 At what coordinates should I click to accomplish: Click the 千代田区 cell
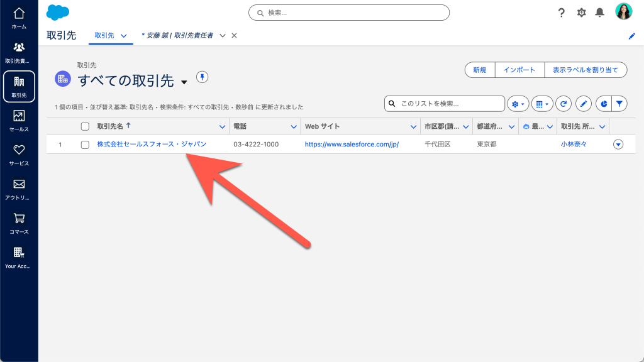click(x=438, y=145)
